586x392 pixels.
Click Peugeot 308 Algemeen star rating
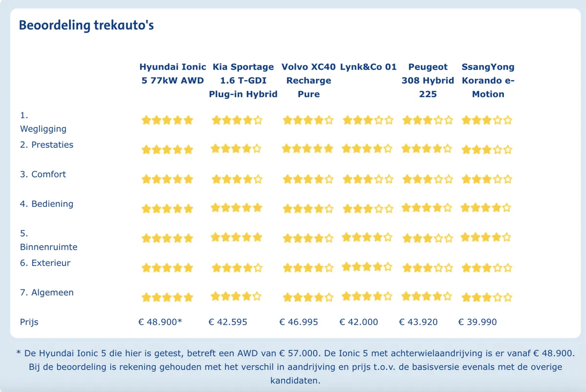(427, 296)
